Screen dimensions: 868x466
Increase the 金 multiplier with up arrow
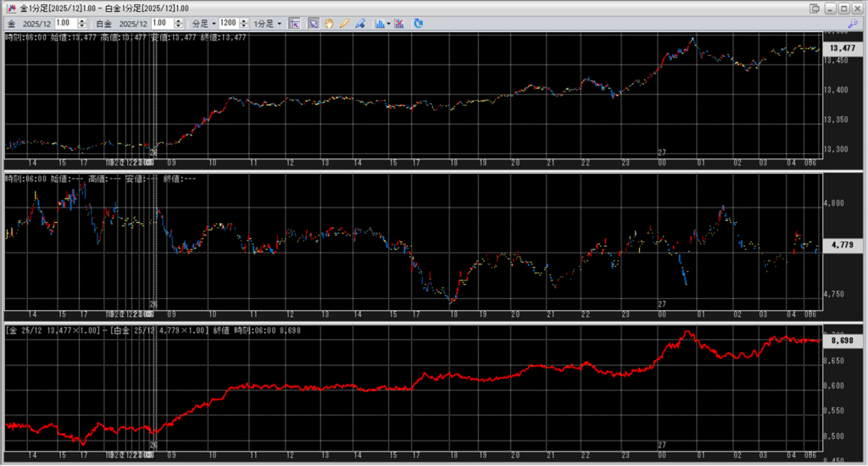[82, 20]
